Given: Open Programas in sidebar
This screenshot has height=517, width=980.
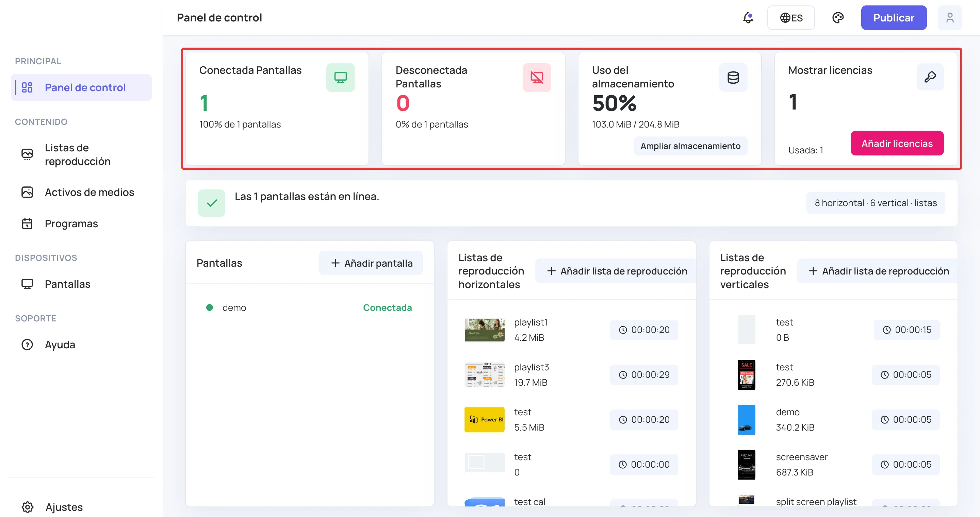Looking at the screenshot, I should point(81,223).
